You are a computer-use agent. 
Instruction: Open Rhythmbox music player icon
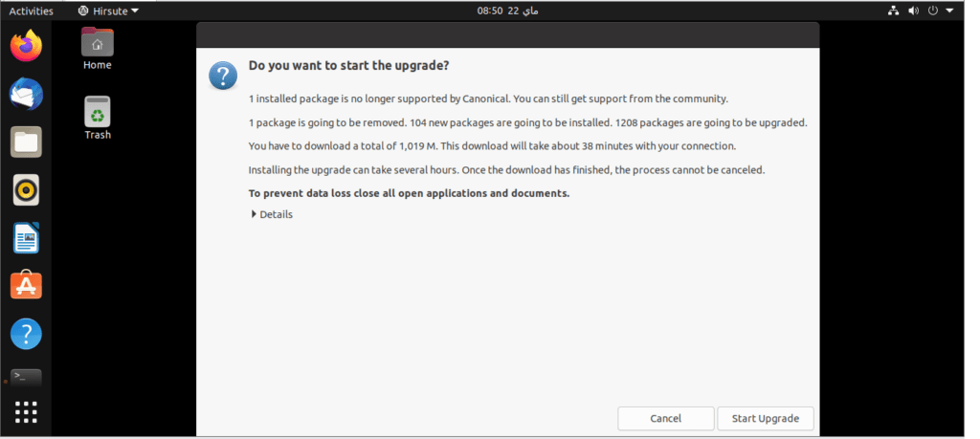pyautogui.click(x=26, y=189)
